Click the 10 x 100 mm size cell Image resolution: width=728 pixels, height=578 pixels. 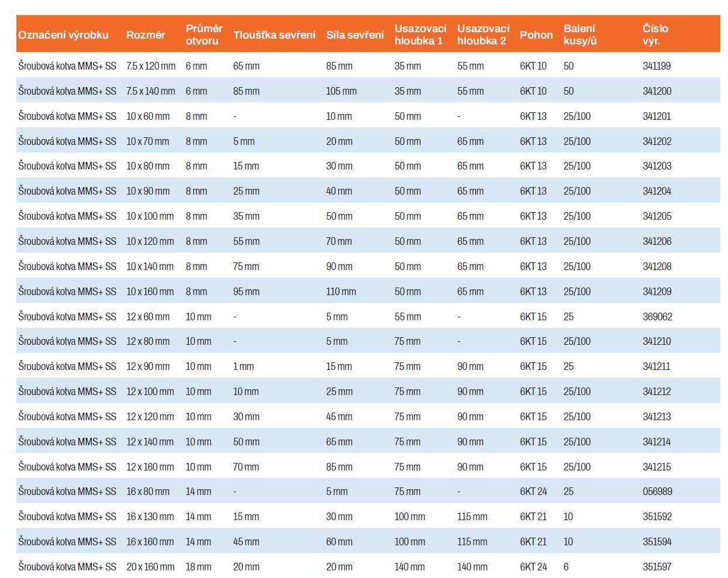coord(150,216)
